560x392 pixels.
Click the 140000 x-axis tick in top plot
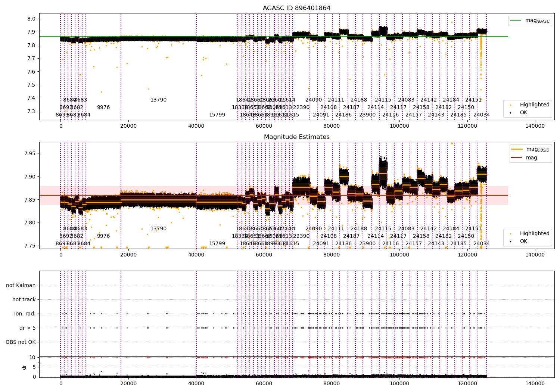click(x=535, y=126)
